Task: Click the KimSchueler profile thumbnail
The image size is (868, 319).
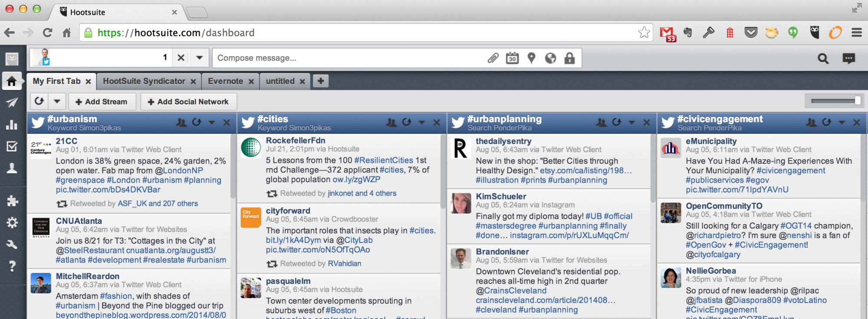Action: click(460, 203)
